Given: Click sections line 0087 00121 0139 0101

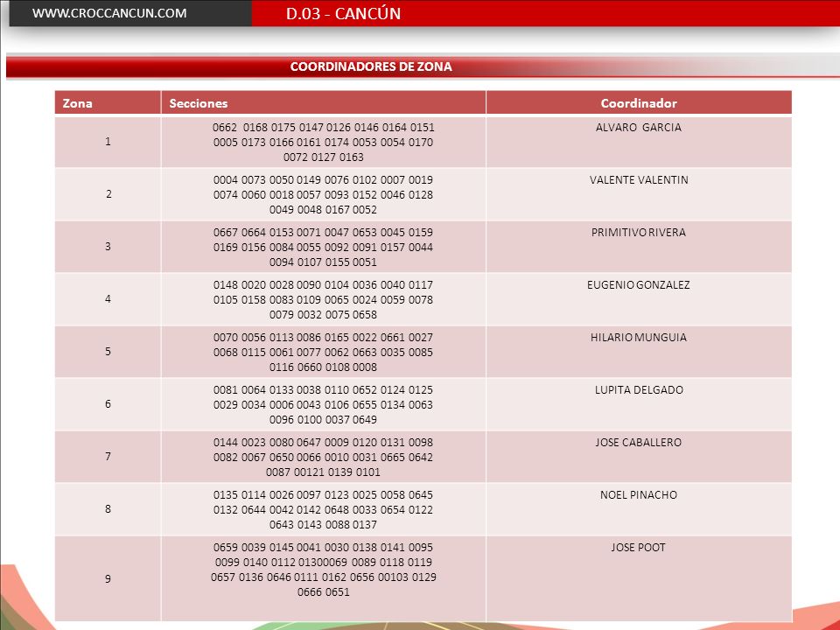Looking at the screenshot, I should pyautogui.click(x=324, y=472).
